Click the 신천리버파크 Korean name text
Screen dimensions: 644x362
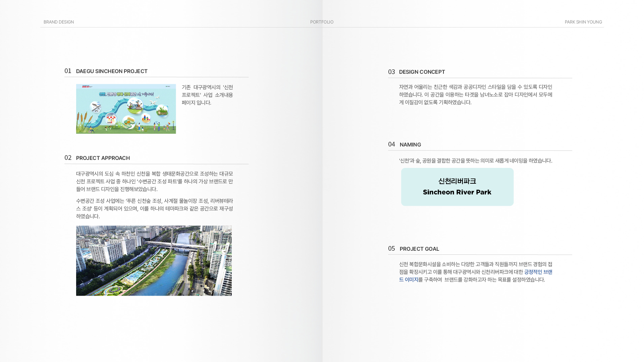[x=457, y=181]
